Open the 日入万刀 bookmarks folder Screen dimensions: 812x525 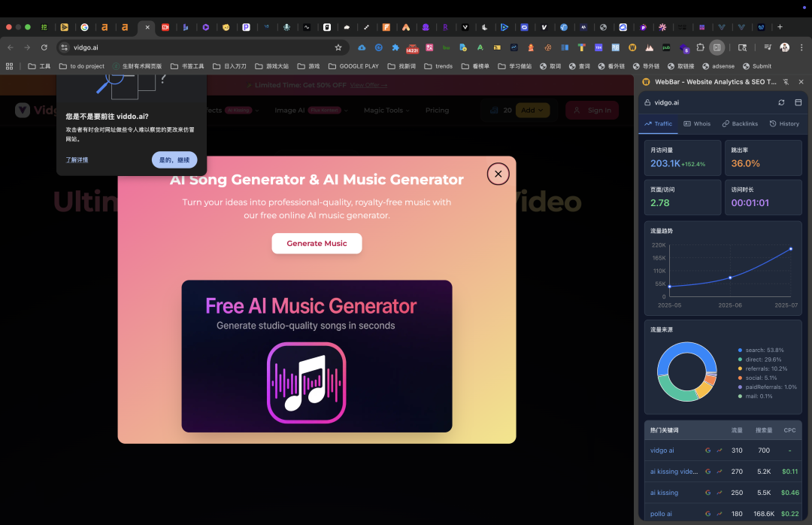[229, 66]
